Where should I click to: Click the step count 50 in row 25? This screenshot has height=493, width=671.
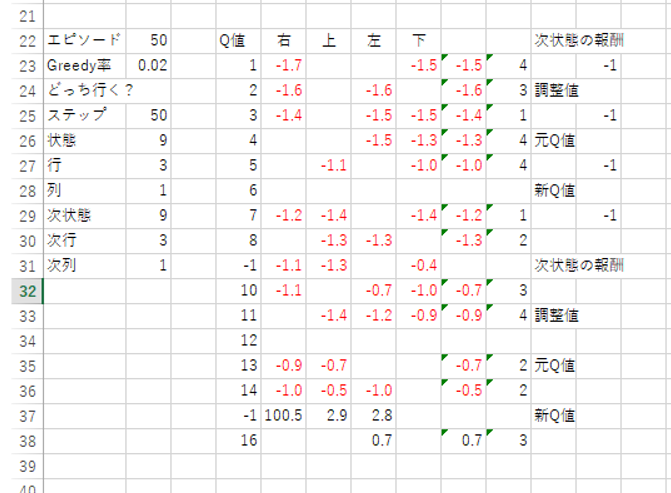coord(148,116)
